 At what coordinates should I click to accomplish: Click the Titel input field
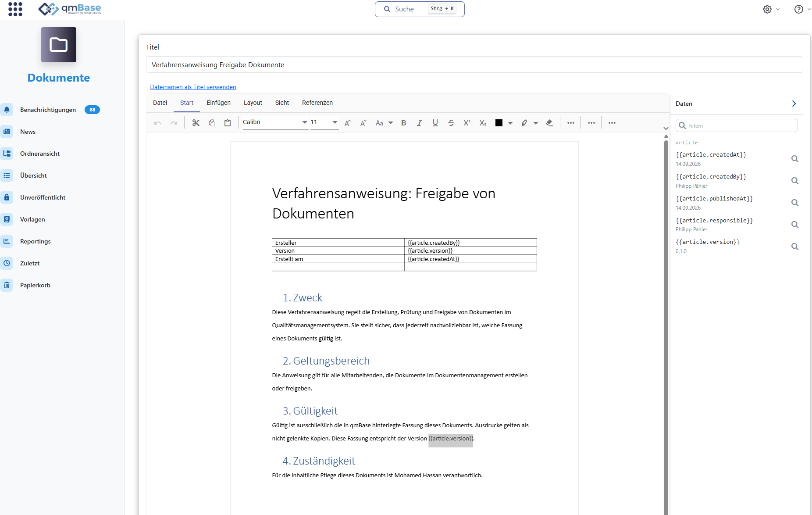point(474,64)
